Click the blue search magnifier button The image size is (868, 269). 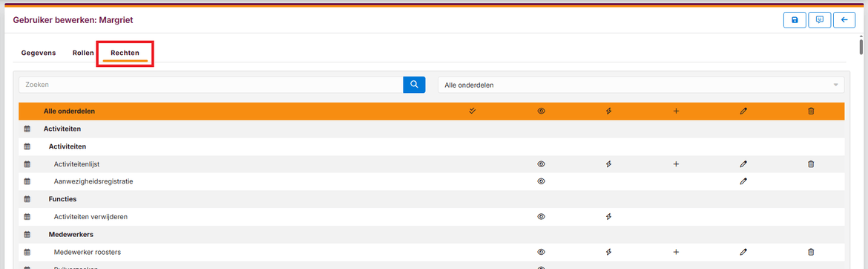(414, 85)
